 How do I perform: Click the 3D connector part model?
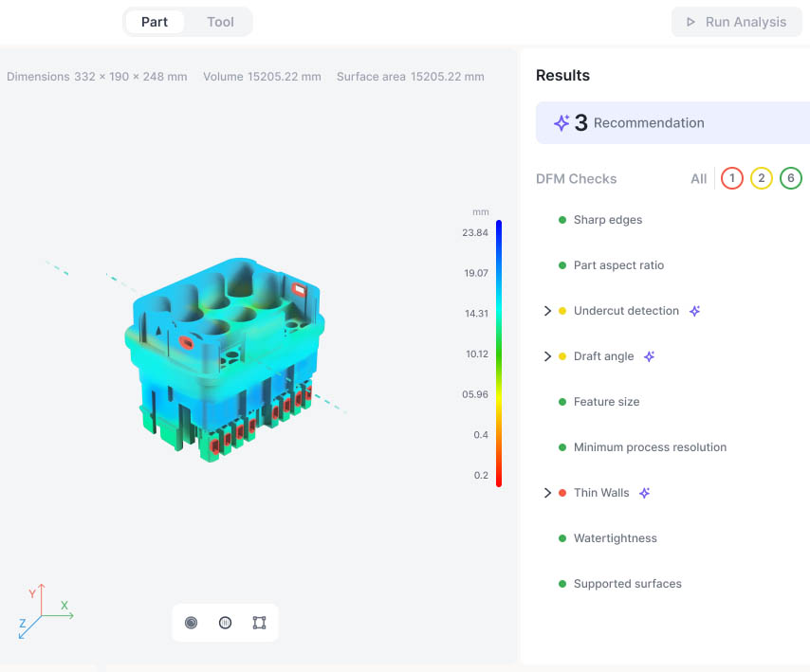pyautogui.click(x=225, y=360)
